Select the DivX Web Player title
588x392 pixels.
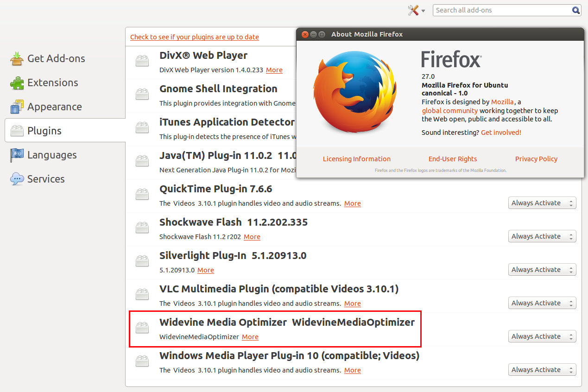pyautogui.click(x=203, y=55)
